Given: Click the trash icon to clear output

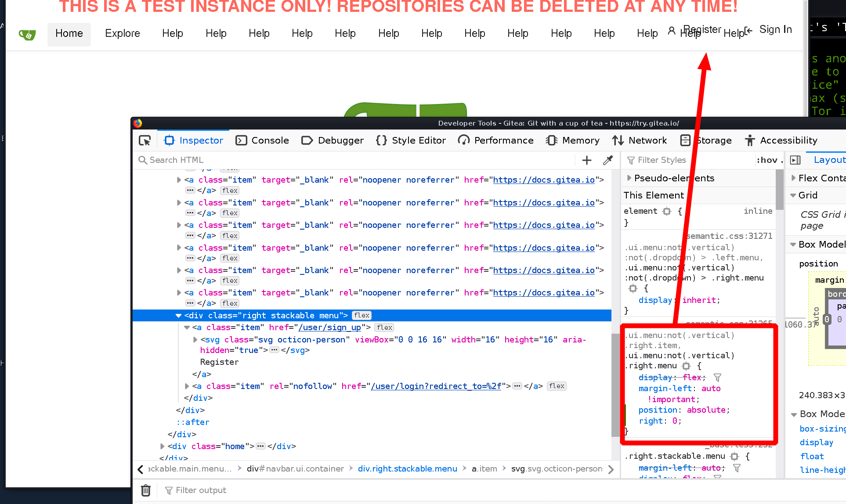Looking at the screenshot, I should (x=146, y=490).
